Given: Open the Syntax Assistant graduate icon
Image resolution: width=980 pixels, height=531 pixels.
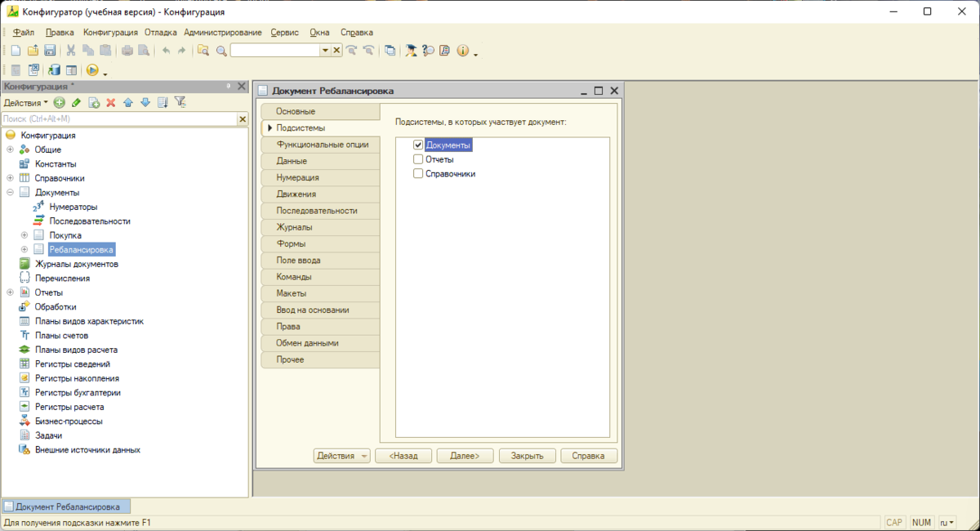Looking at the screenshot, I should pyautogui.click(x=411, y=51).
